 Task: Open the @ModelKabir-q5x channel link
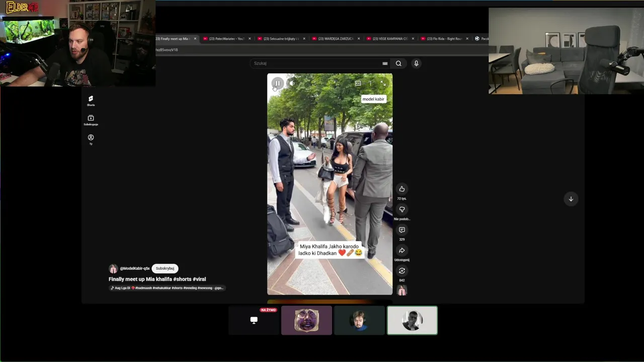click(x=135, y=268)
